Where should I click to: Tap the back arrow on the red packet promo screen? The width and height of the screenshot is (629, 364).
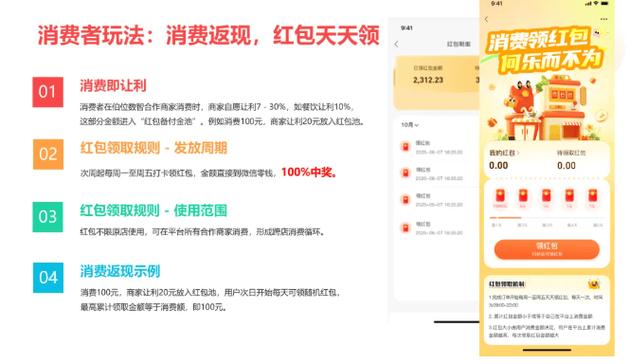coord(487,19)
